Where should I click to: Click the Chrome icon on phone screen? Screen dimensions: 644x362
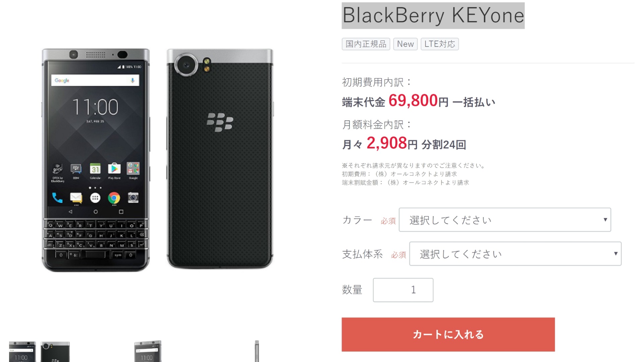[x=114, y=198]
